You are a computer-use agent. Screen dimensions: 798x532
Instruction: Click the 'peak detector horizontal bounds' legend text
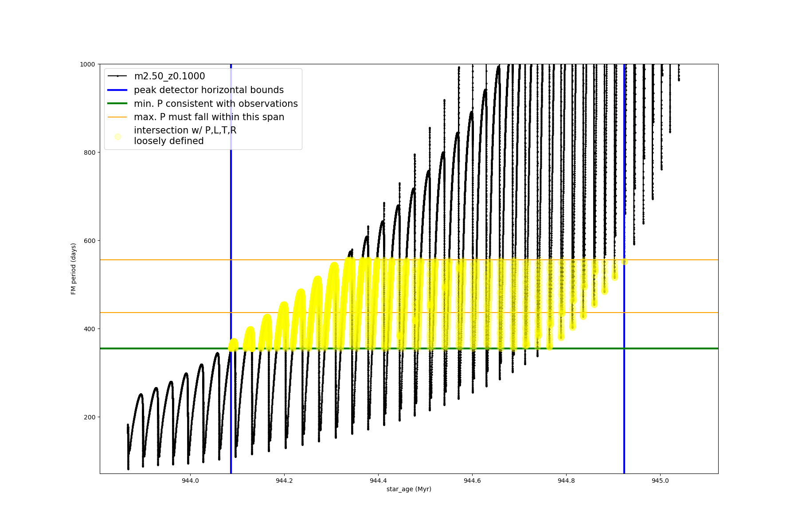coord(209,90)
